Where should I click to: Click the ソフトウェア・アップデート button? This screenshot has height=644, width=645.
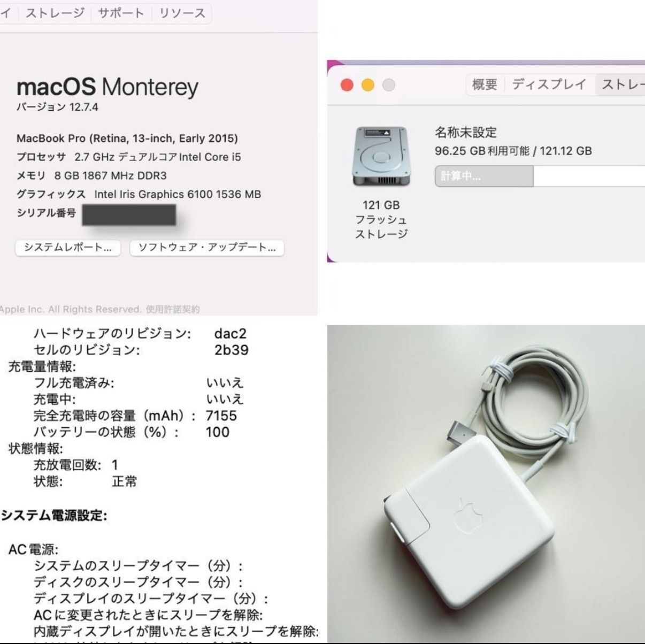point(207,248)
